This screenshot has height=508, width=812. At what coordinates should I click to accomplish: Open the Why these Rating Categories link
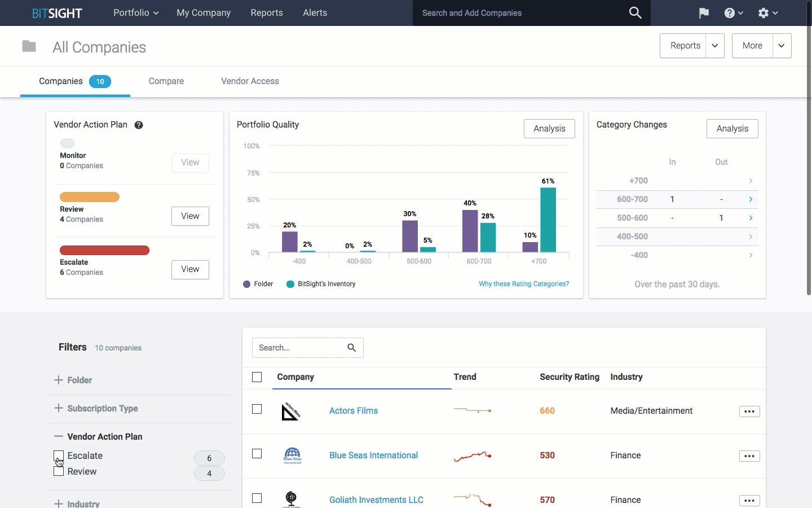tap(524, 284)
